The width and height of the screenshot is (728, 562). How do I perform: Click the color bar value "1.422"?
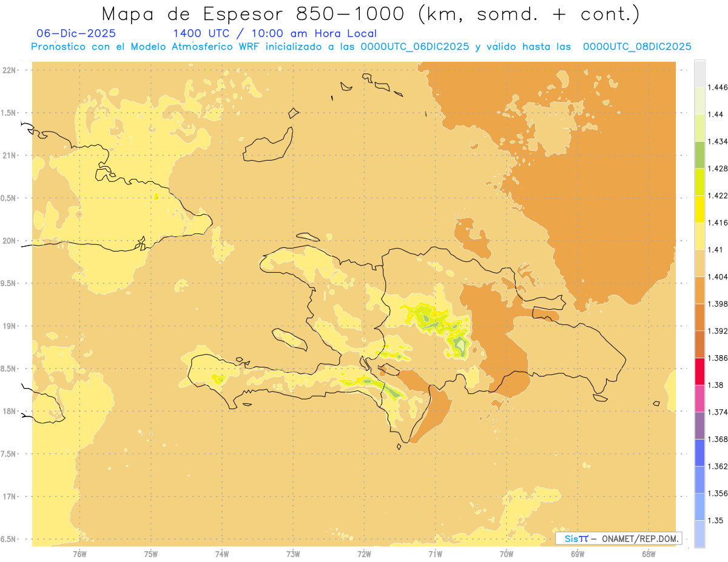[x=718, y=196]
